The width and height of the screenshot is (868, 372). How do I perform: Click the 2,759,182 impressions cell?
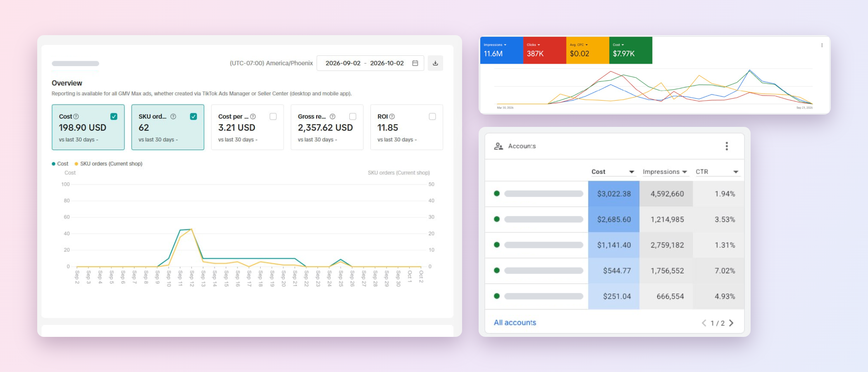click(666, 245)
